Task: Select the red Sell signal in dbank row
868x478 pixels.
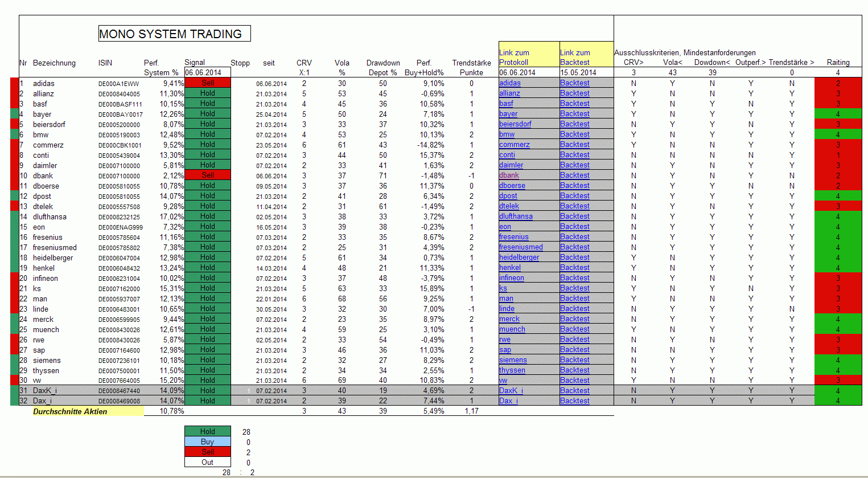Action: [208, 175]
